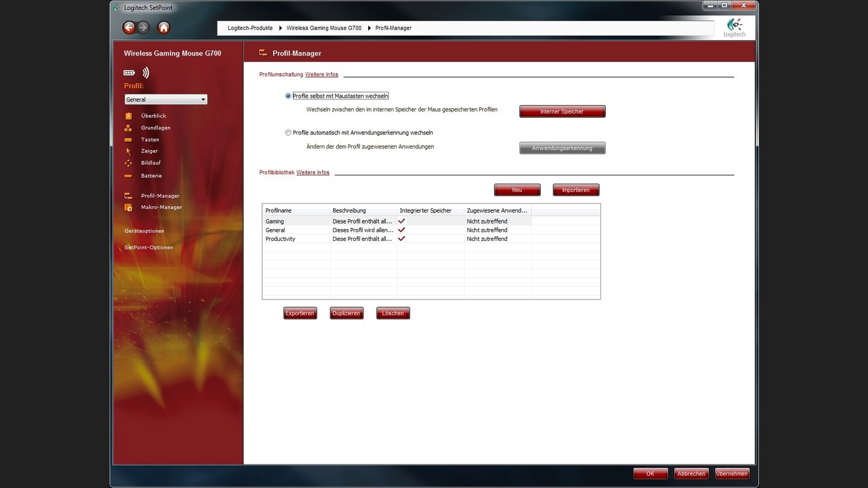Click the 'Dieses Profil wird allen...' description cell

pos(363,230)
